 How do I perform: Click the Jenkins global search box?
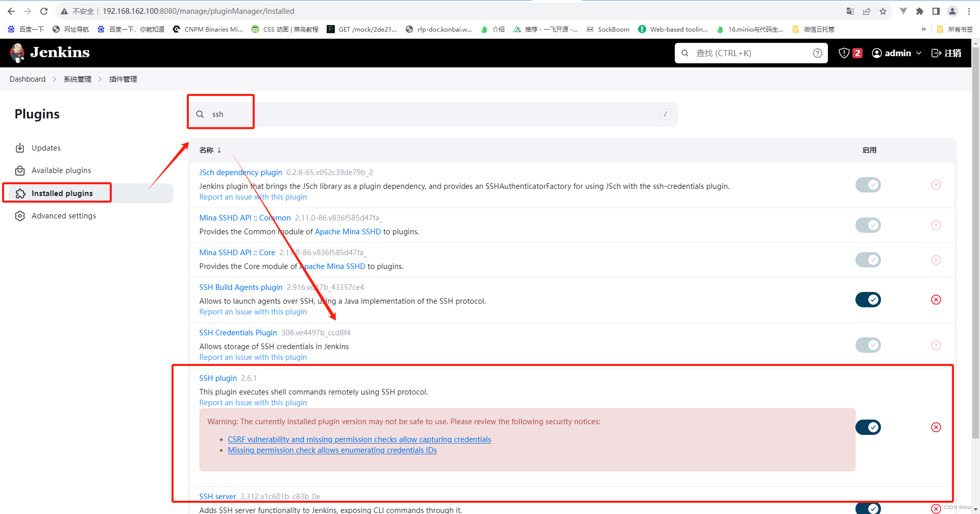point(751,53)
